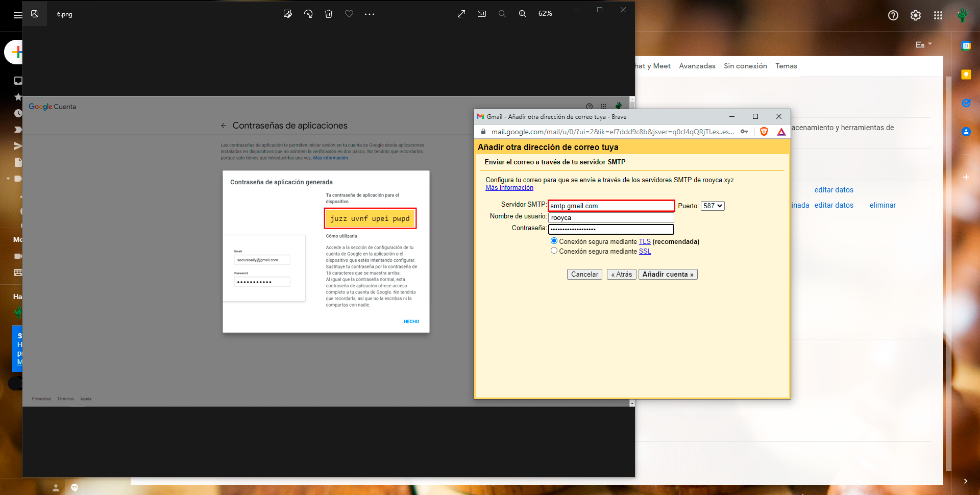Open Google Contacts in Gmail side panel
Image resolution: width=980 pixels, height=495 pixels.
click(x=966, y=132)
